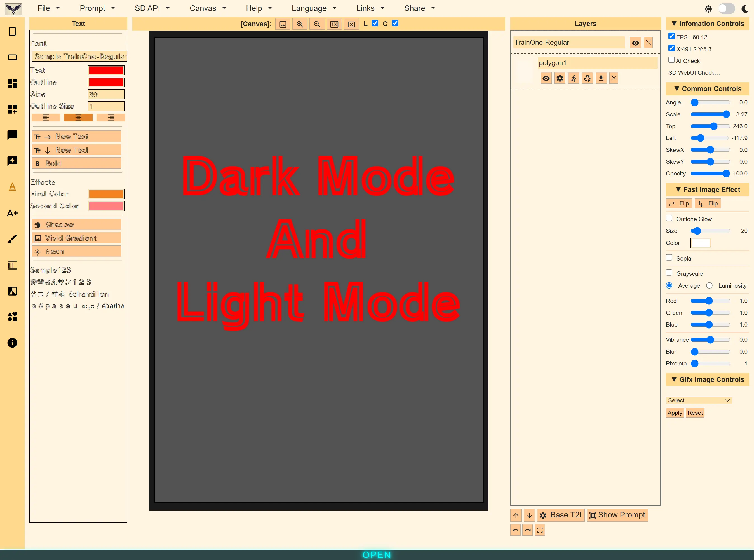Click the zoom out canvas icon

point(317,24)
